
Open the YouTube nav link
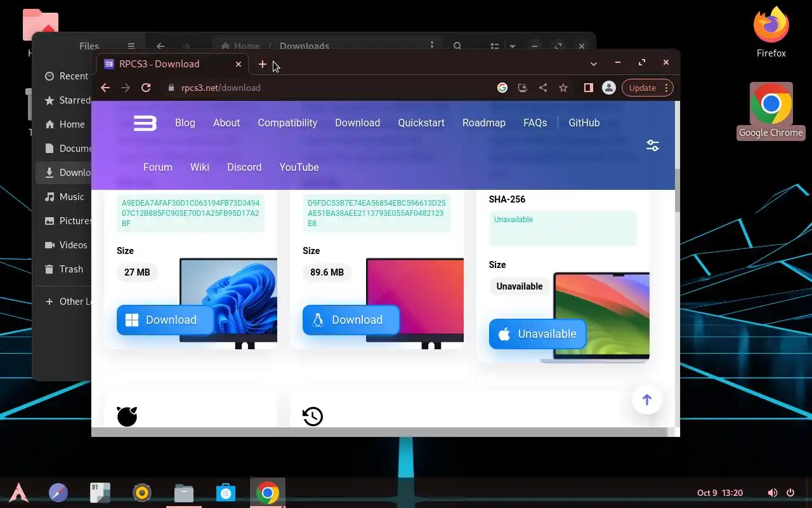(x=299, y=167)
